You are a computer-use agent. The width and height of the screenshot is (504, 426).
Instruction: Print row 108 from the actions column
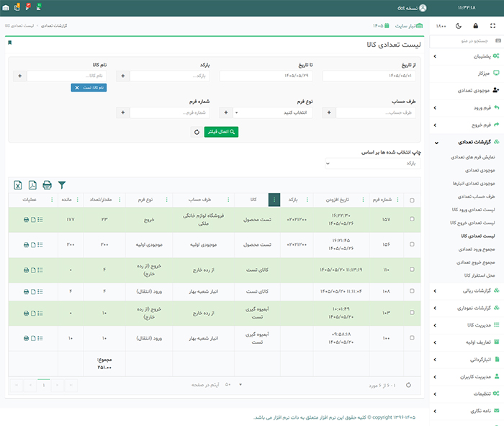(x=26, y=291)
